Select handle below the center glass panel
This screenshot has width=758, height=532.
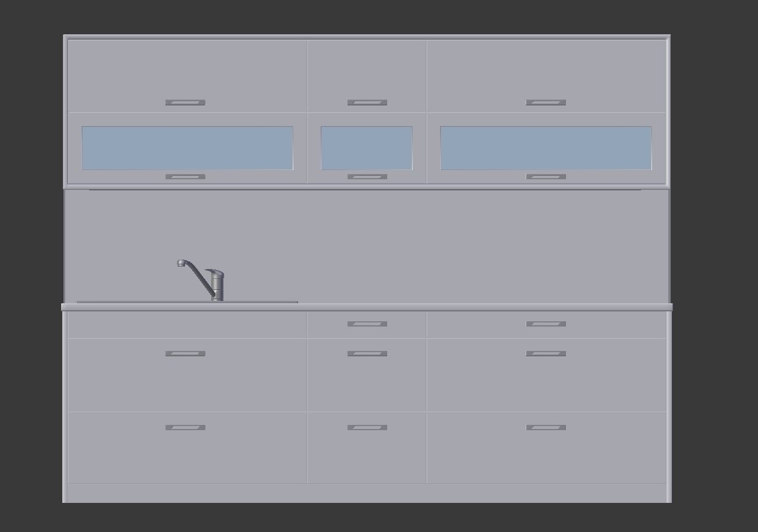pos(367,176)
